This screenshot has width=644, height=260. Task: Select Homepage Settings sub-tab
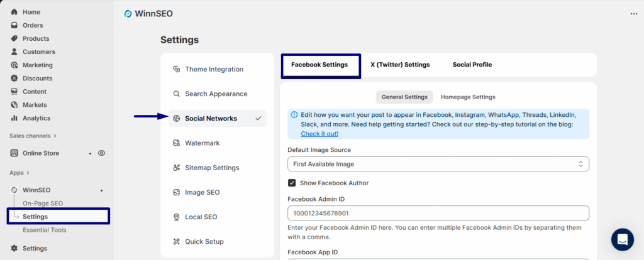(468, 97)
